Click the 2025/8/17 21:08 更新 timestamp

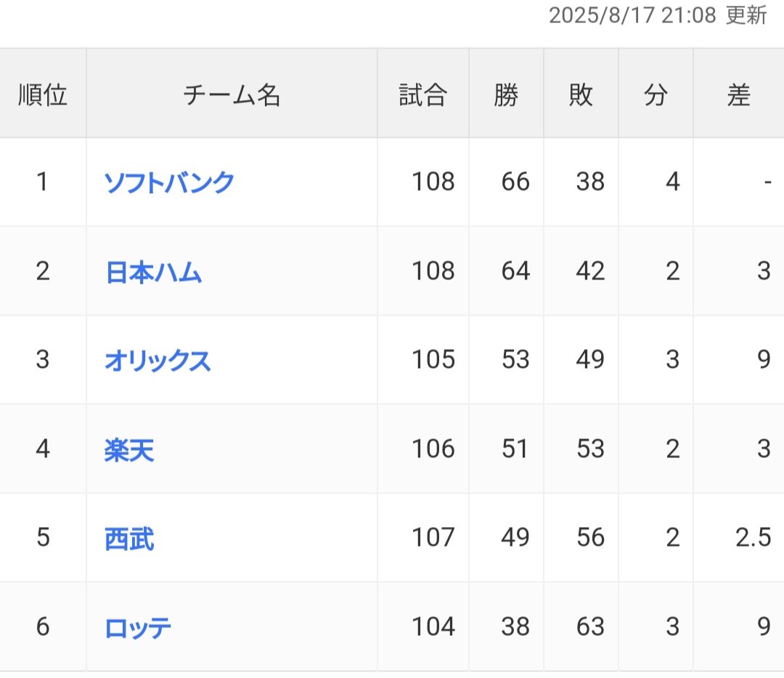coord(658,15)
